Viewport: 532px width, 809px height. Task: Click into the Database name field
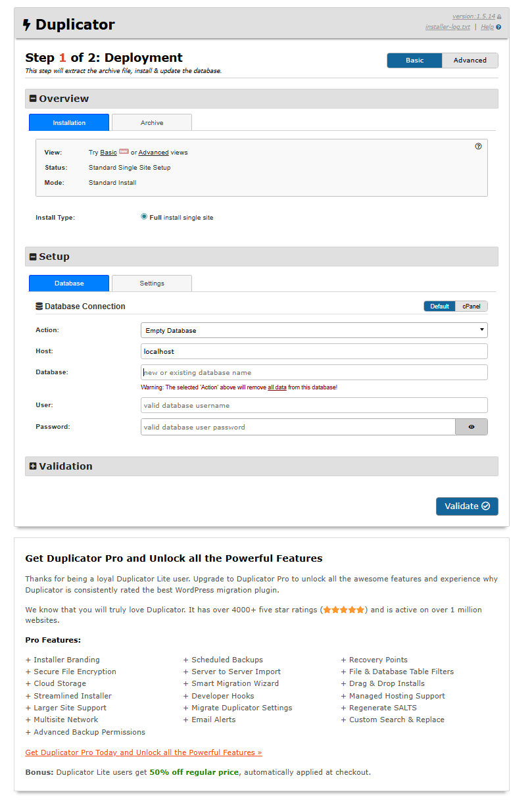point(314,372)
